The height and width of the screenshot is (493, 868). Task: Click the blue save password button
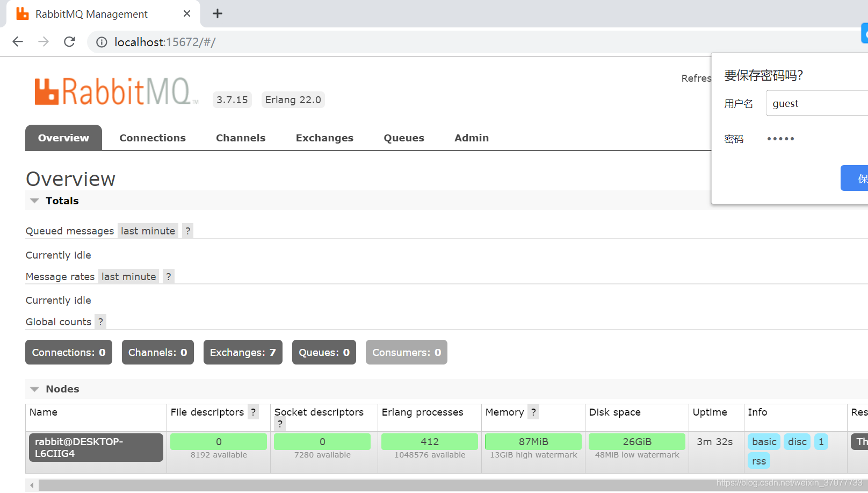(855, 178)
